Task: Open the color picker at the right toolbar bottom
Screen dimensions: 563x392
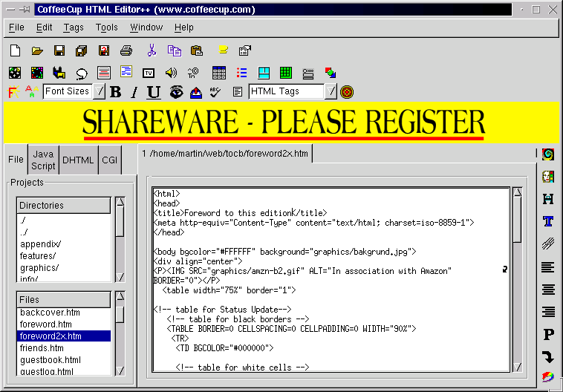Action: 548,376
